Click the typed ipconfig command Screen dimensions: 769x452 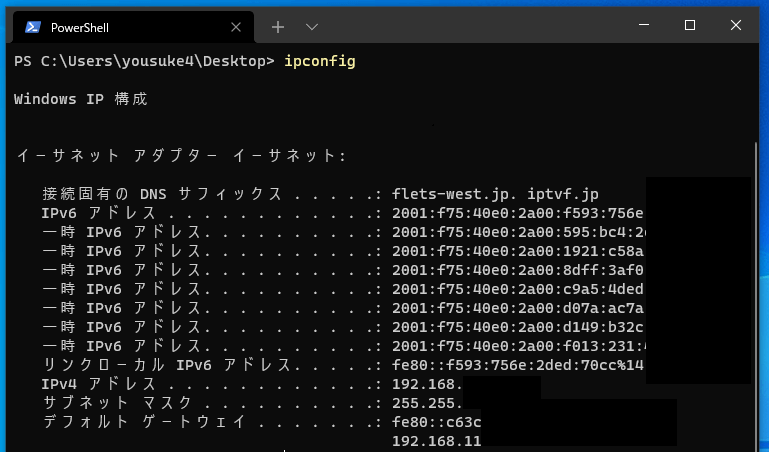pyautogui.click(x=320, y=61)
